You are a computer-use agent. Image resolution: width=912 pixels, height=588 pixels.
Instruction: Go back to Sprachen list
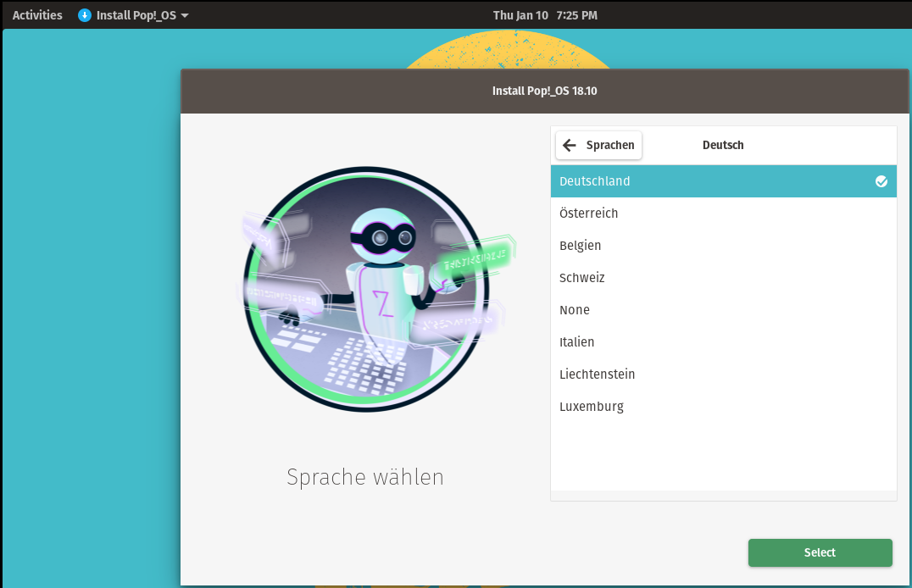[599, 145]
